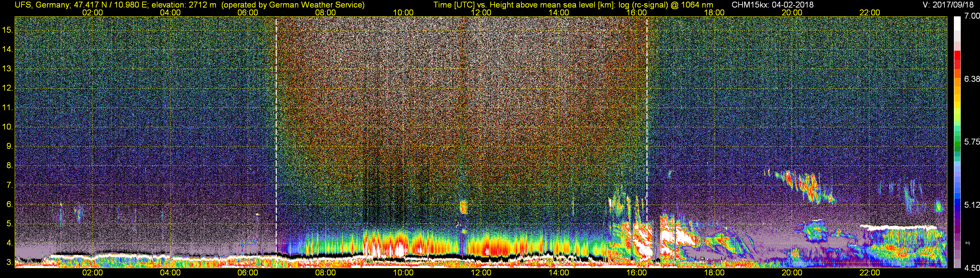980x278 pixels.
Task: Select "06:00" on the bottom time axis
Action: (x=248, y=273)
